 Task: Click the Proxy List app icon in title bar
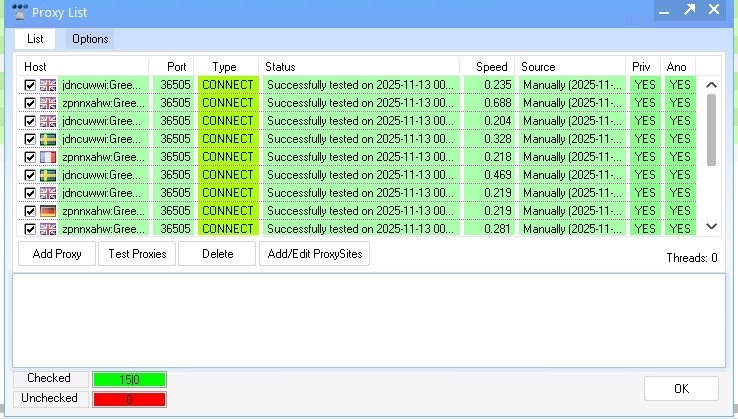coord(13,10)
